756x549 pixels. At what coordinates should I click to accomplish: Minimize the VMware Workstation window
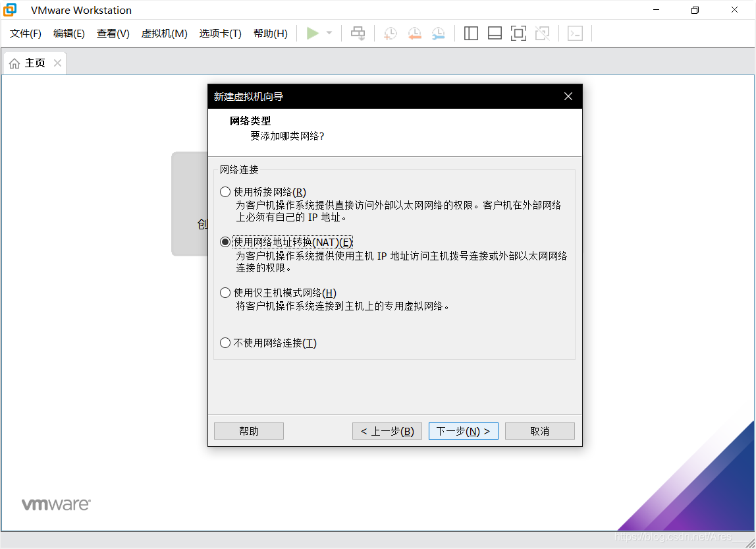coord(656,10)
